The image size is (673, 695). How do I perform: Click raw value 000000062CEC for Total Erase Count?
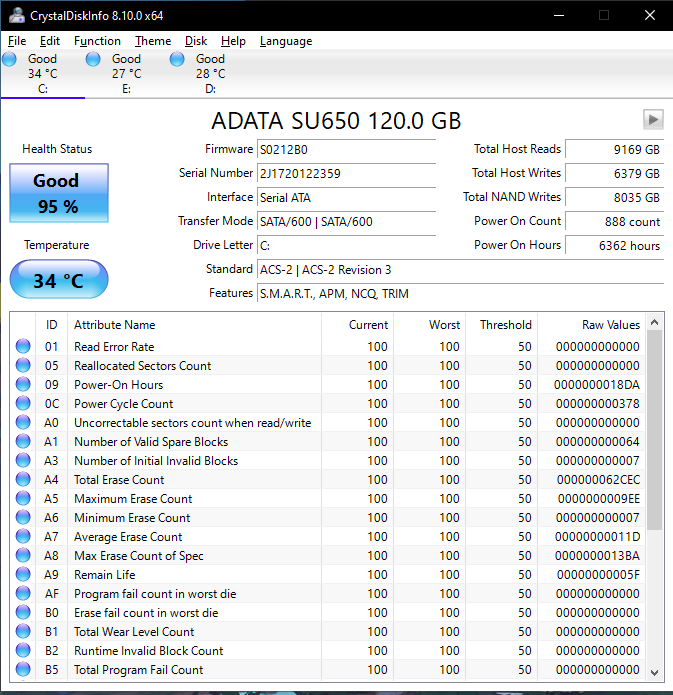tap(599, 480)
